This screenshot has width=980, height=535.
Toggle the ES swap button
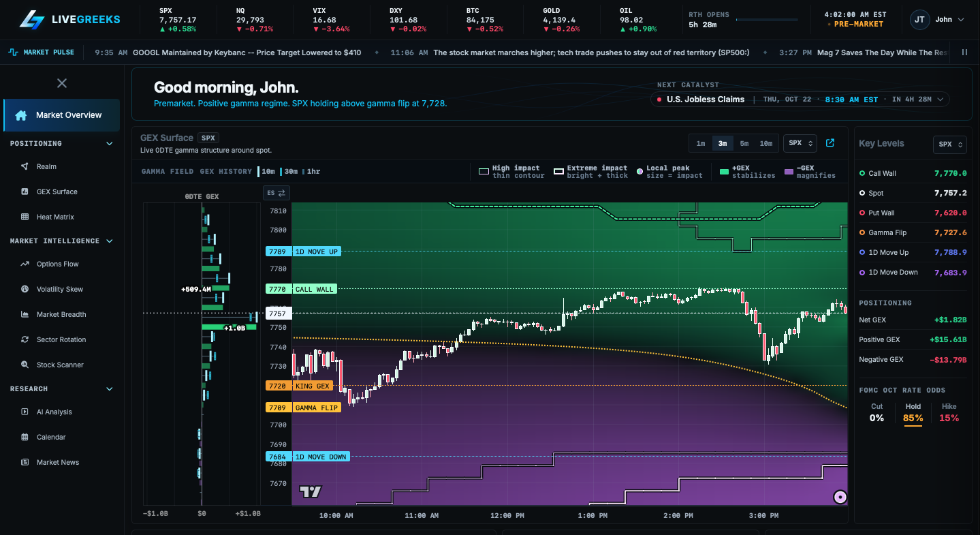[x=276, y=193]
